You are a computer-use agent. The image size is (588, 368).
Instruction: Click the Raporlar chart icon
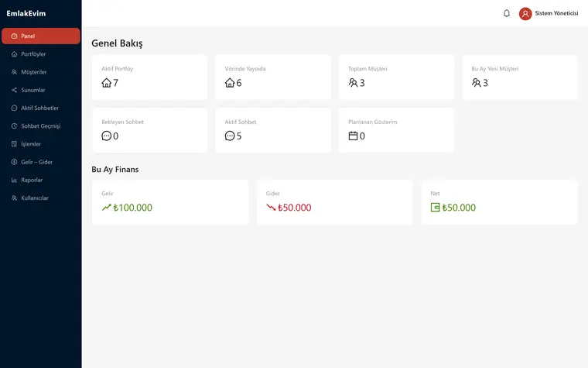[x=14, y=181]
